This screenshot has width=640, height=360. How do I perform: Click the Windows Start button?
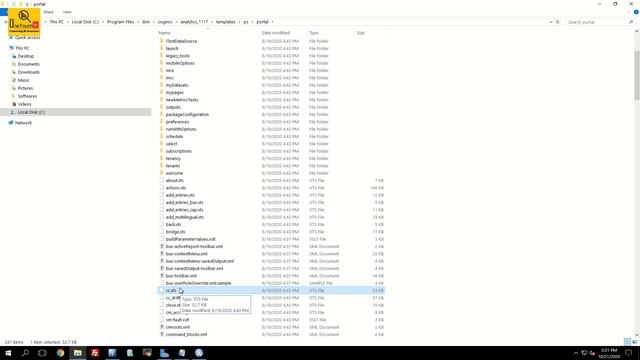click(8, 353)
